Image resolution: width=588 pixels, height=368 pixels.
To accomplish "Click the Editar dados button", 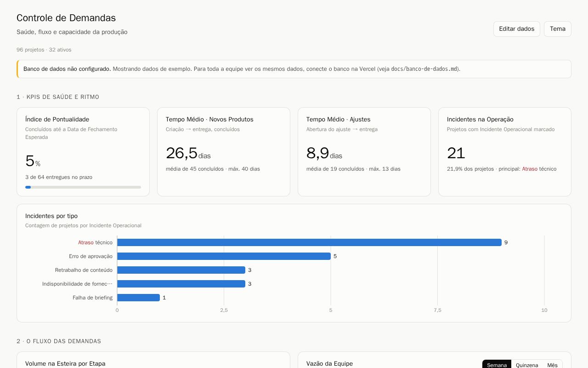I will (516, 29).
